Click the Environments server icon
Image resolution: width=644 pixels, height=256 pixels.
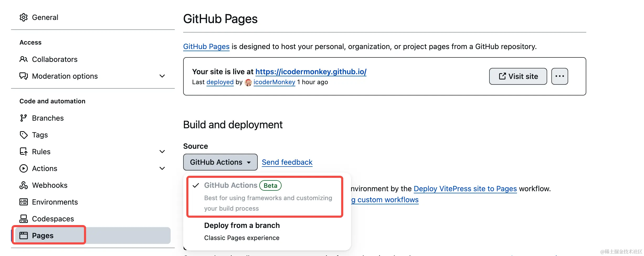(24, 202)
